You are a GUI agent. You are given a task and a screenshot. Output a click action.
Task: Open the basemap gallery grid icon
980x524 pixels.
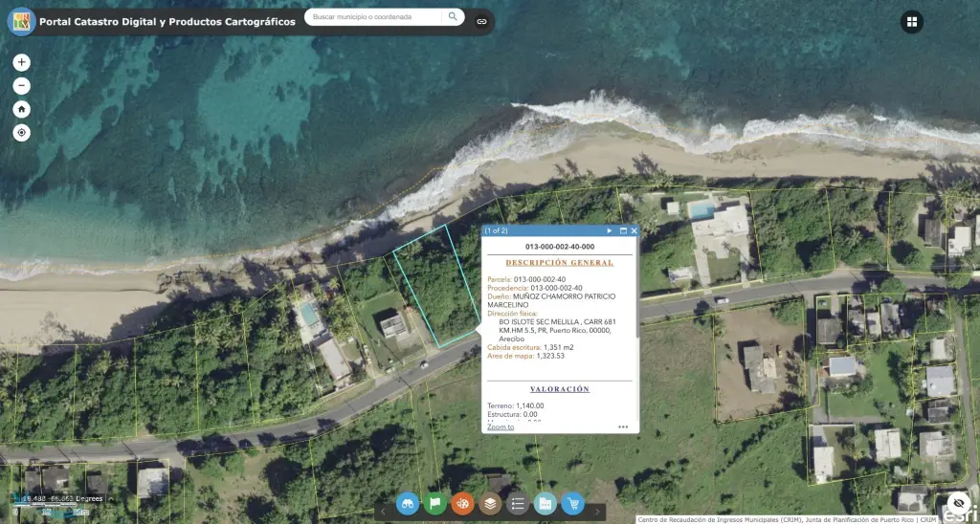pos(912,22)
